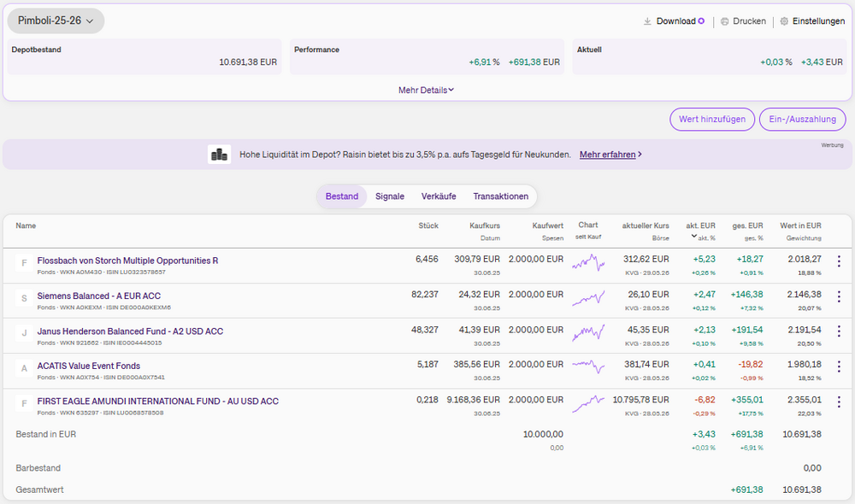Viewport: 855px width, 504px height.
Task: Click the aktueller Kurs column header
Action: coord(646,226)
